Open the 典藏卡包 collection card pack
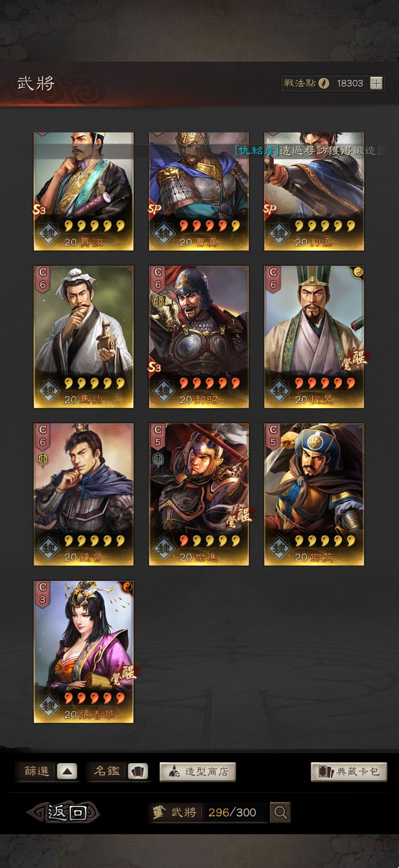 coord(349,772)
